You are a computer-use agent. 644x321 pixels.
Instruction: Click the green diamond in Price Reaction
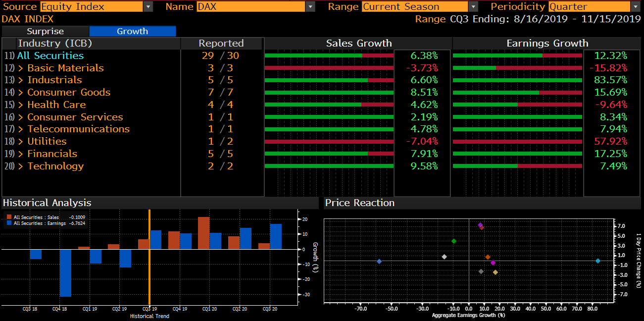(454, 241)
